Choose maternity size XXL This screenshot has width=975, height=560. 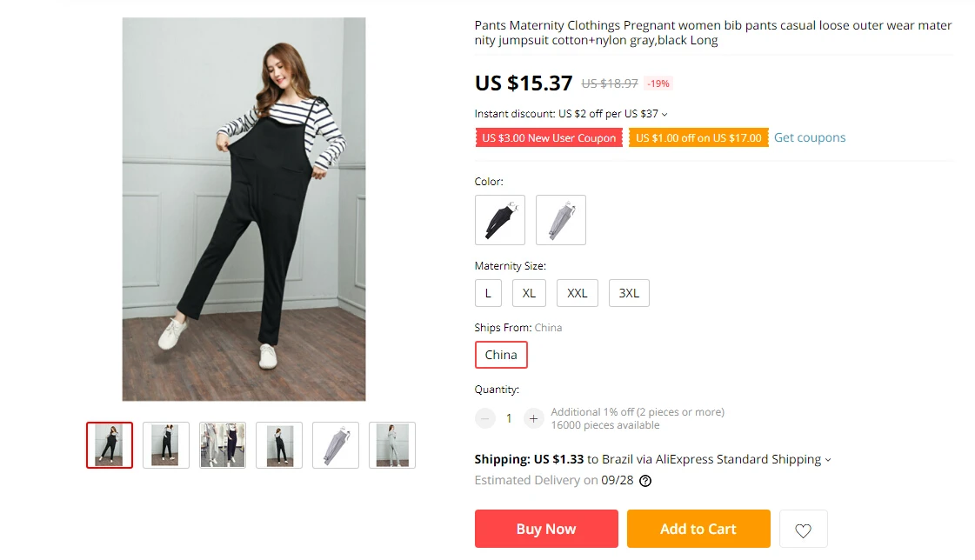(577, 293)
